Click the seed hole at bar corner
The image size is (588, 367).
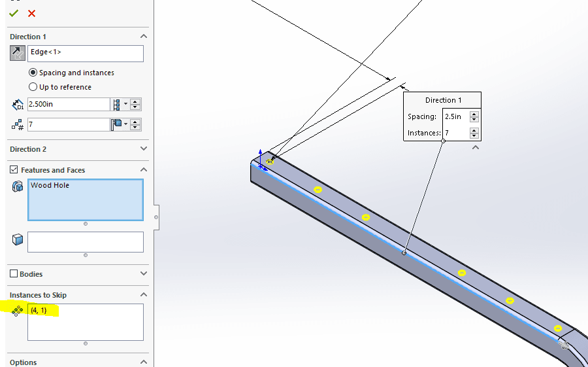point(270,162)
